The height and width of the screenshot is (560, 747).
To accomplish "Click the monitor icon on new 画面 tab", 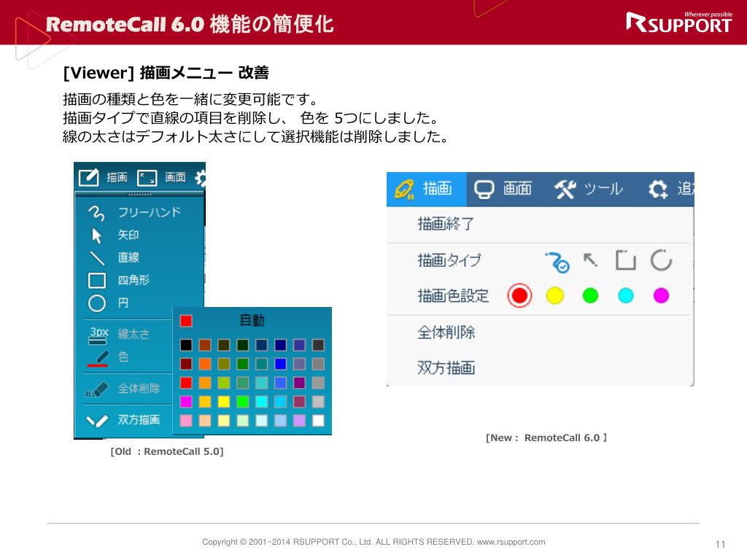I will coord(484,190).
